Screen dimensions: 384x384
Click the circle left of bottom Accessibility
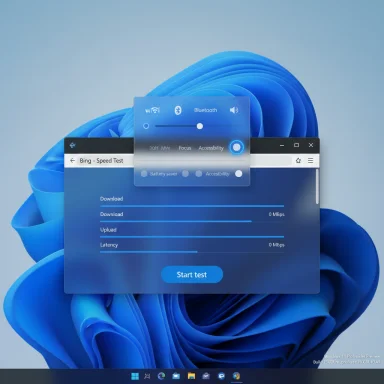click(199, 174)
